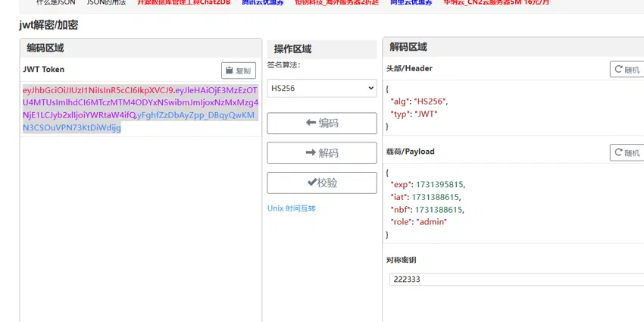Click the 随机 button beside 载荷/Payload
644x322 pixels.
(x=627, y=153)
